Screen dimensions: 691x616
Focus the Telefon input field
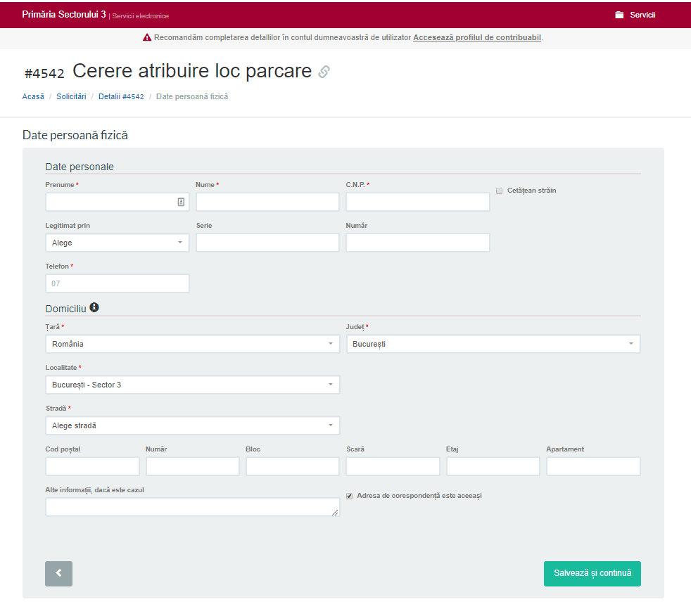[118, 283]
